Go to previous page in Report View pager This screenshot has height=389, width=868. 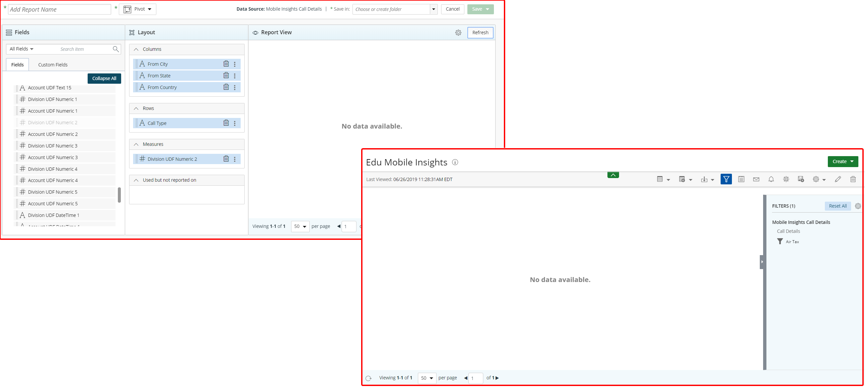[339, 226]
